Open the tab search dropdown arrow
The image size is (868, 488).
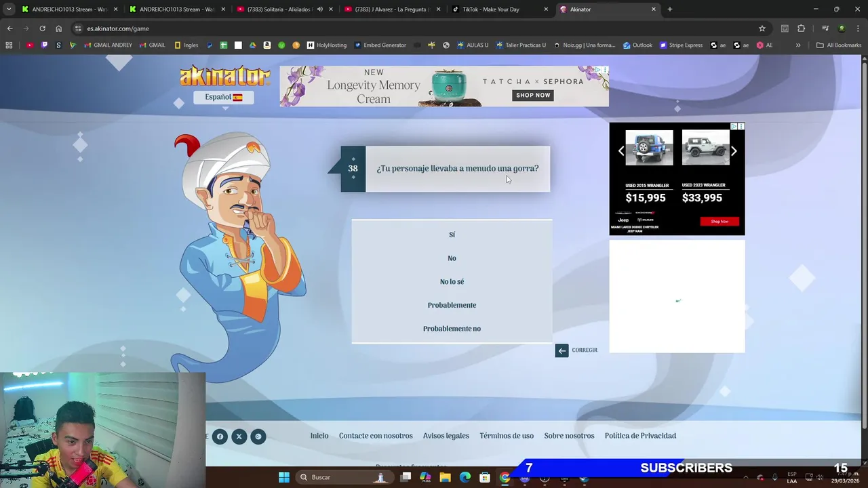coord(9,9)
